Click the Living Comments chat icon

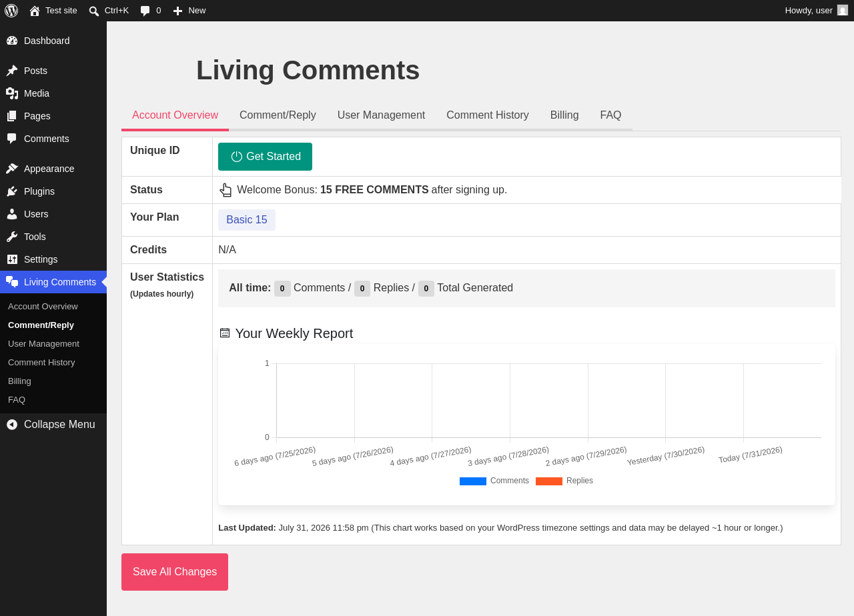[12, 282]
